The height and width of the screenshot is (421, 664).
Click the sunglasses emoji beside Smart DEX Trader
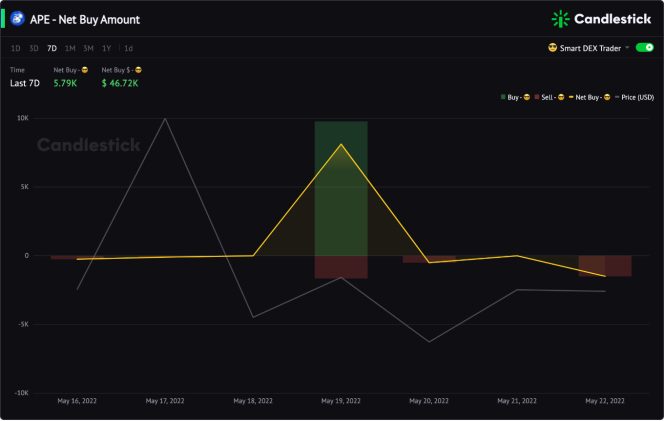(x=552, y=47)
